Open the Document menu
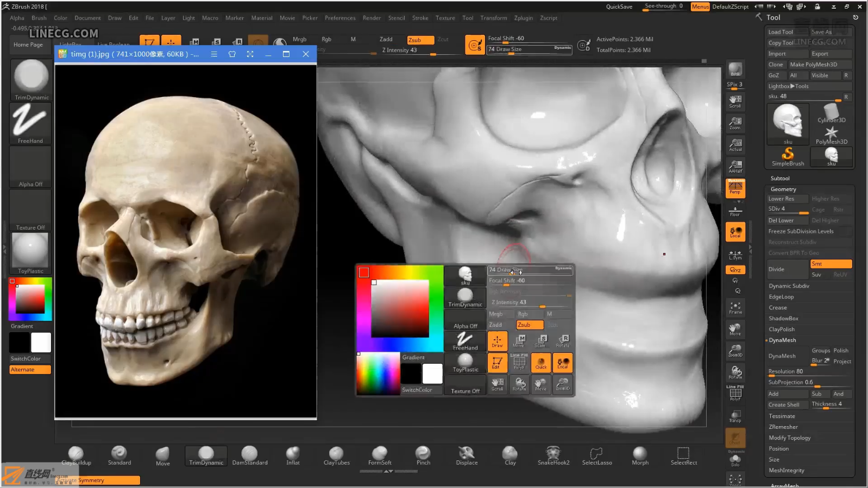868x488 pixels. (87, 18)
